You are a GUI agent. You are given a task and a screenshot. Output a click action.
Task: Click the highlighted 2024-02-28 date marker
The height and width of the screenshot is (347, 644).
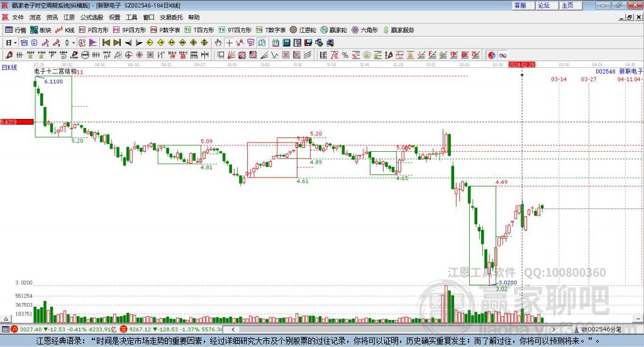coord(521,65)
